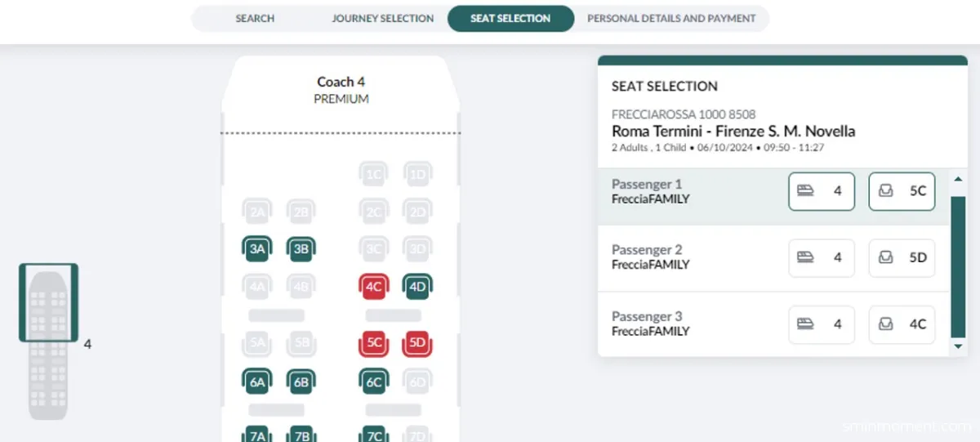Image resolution: width=980 pixels, height=442 pixels.
Task: Deselect the red seat 5C
Action: coord(374,343)
